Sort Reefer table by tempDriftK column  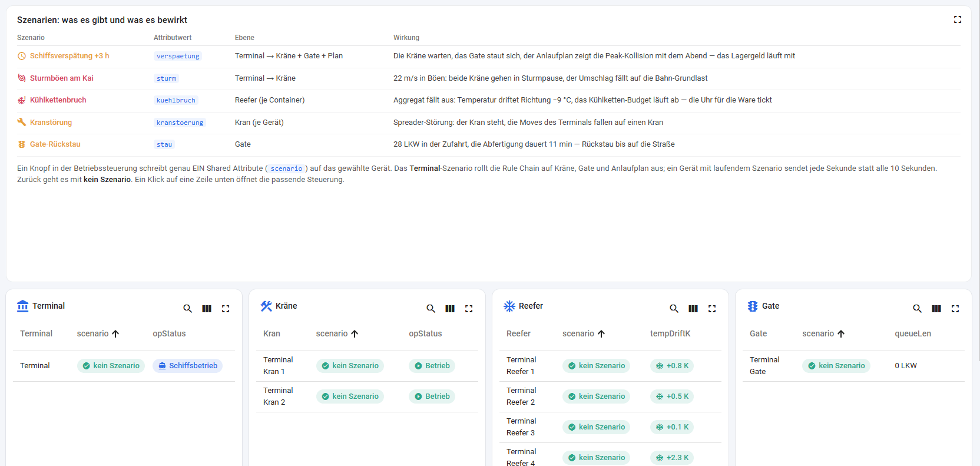[x=670, y=333]
